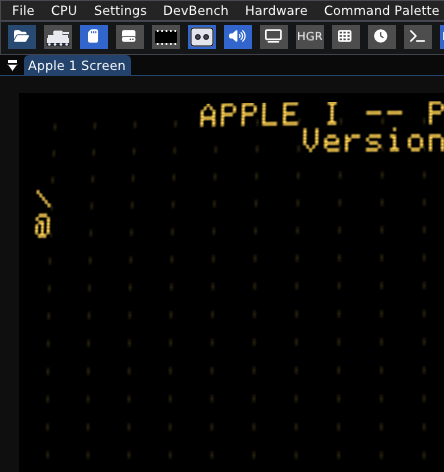The image size is (444, 472).
Task: Toggle the SD card icon
Action: point(94,37)
